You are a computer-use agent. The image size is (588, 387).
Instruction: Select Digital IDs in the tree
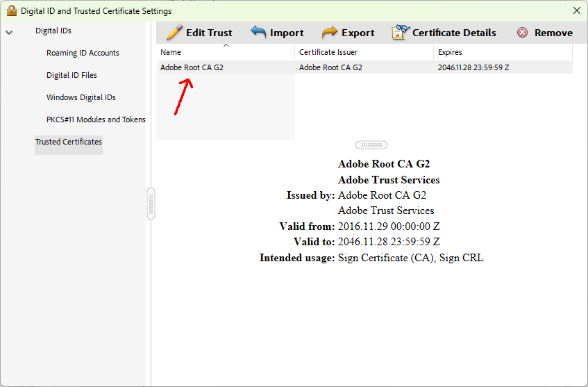(53, 31)
